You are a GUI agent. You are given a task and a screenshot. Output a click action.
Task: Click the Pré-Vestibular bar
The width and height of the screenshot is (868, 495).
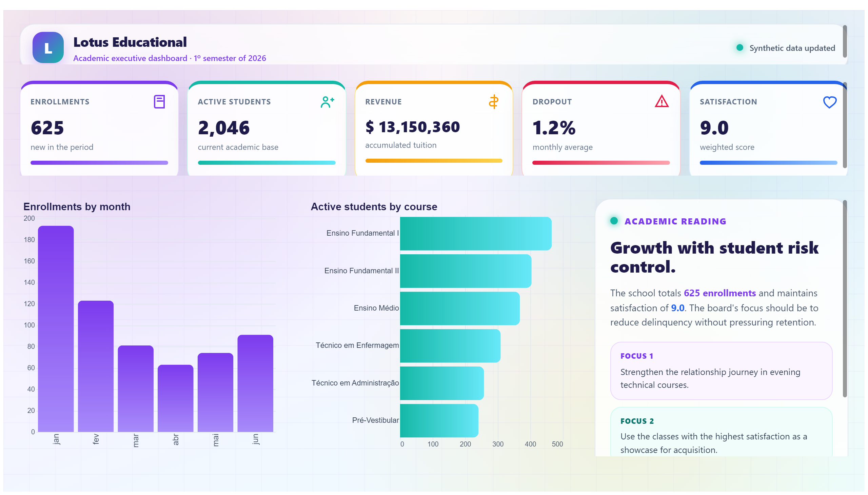click(x=439, y=420)
